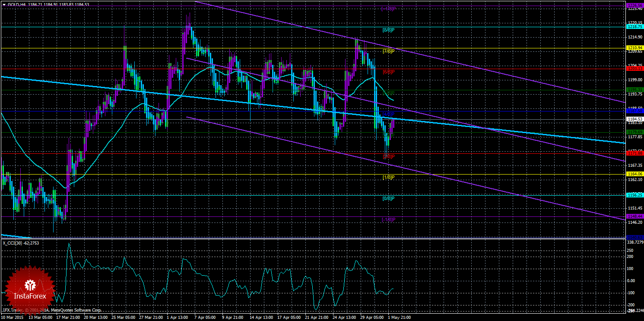Click the [7/8]P Murrey level label
This screenshot has width=644, height=321.
389,51
